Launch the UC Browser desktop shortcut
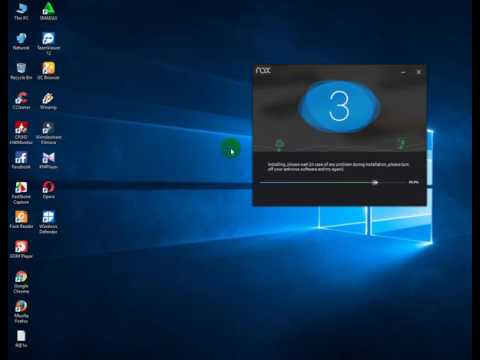 coord(49,71)
